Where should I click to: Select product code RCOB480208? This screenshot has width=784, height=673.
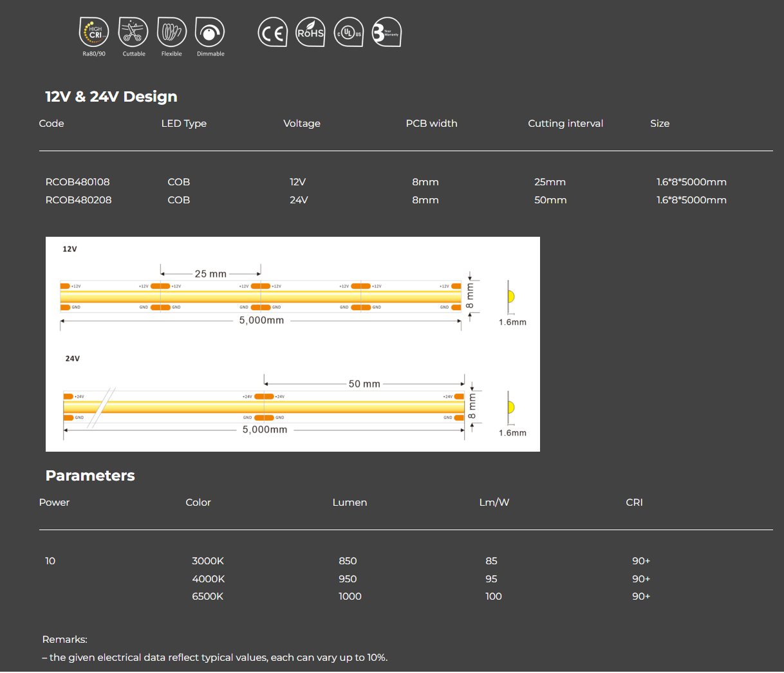click(x=78, y=200)
